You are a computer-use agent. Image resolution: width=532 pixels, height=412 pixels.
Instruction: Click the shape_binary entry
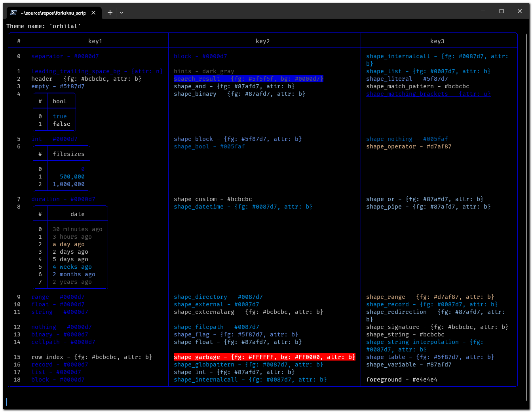pyautogui.click(x=239, y=94)
